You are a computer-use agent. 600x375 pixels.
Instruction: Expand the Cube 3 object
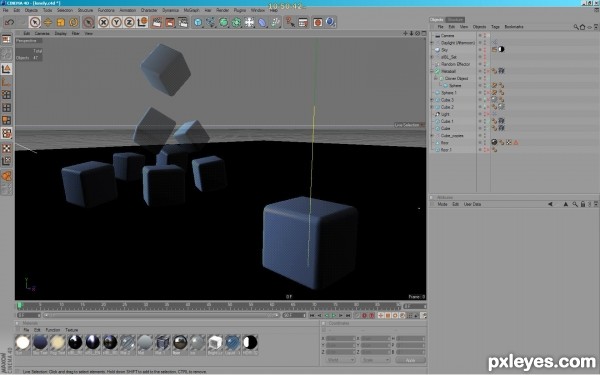pos(432,100)
